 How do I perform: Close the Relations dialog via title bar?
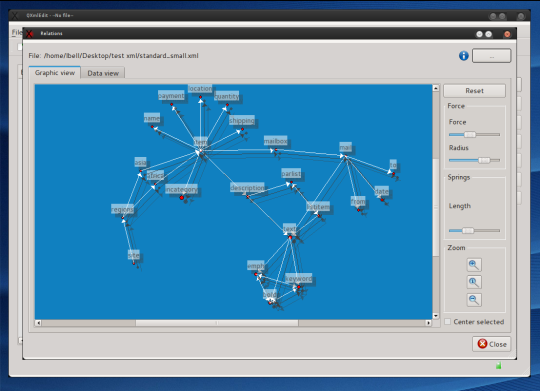507,34
